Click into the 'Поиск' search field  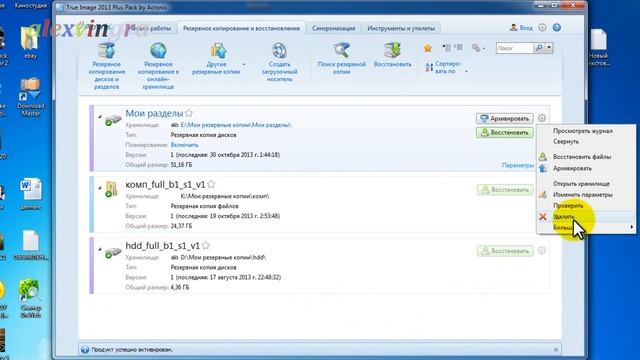tap(514, 48)
